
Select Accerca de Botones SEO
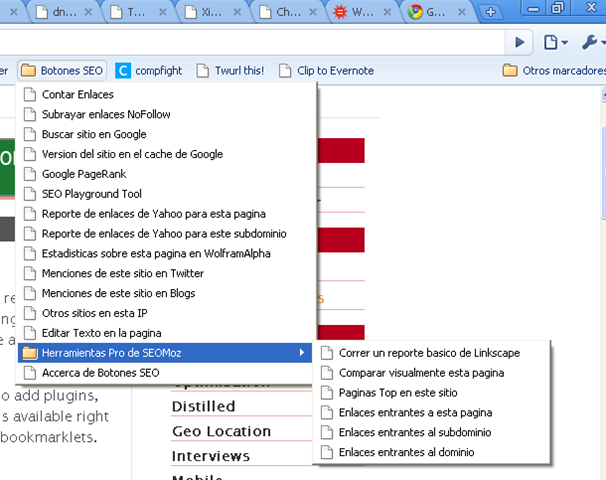165,373
